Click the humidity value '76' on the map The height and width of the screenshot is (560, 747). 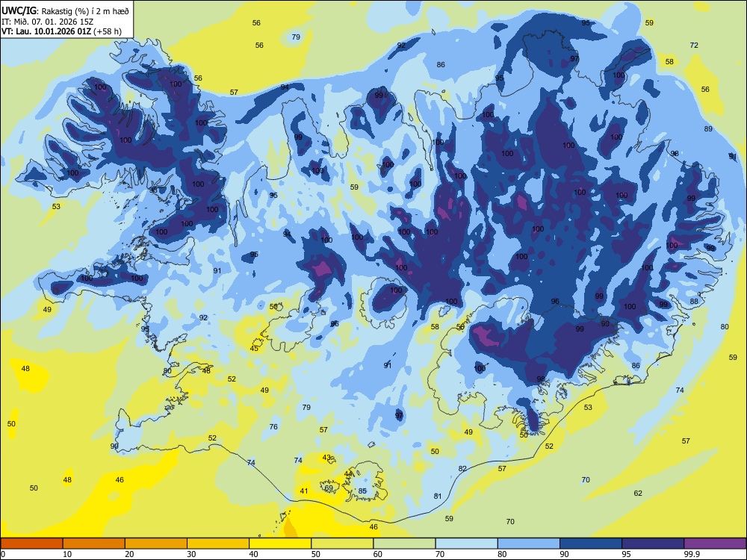click(273, 426)
